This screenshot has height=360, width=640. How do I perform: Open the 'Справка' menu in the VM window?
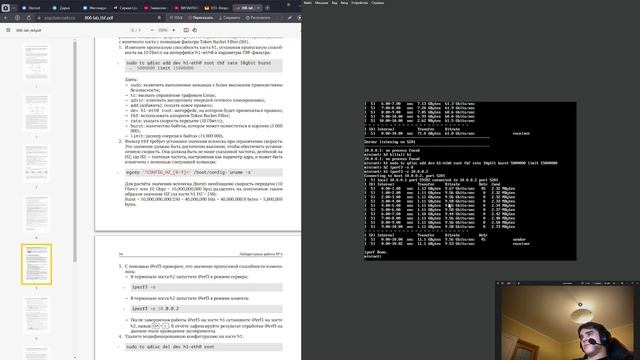pyautogui.click(x=378, y=3)
